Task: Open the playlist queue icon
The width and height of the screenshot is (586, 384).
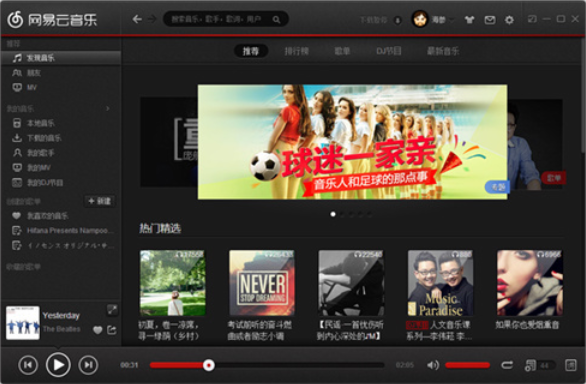Action: 531,365
